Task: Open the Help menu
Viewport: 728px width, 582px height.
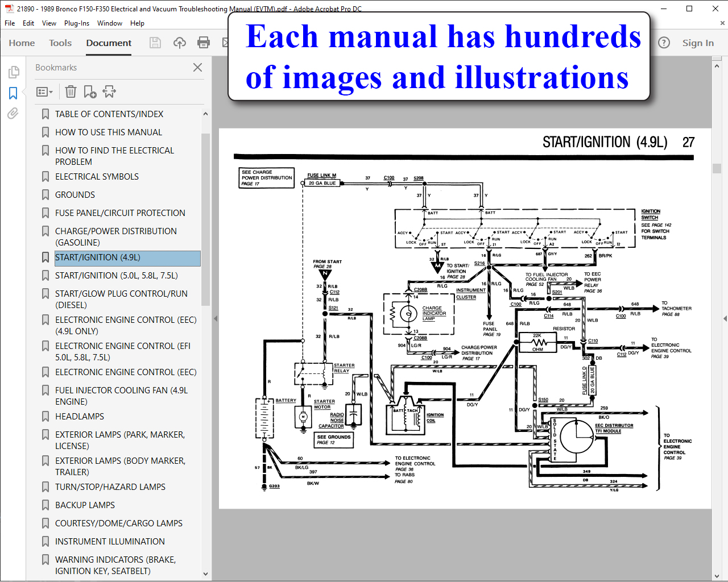Action: [137, 23]
